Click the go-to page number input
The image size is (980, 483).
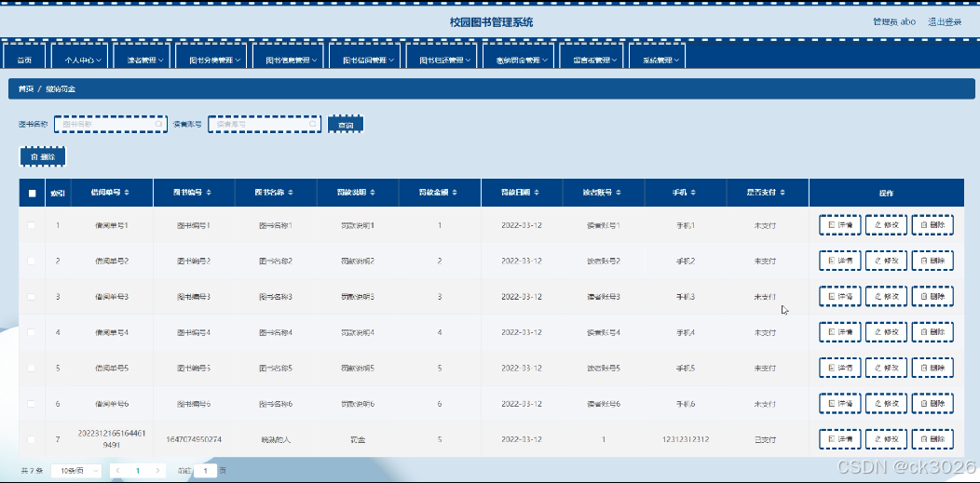pyautogui.click(x=205, y=471)
